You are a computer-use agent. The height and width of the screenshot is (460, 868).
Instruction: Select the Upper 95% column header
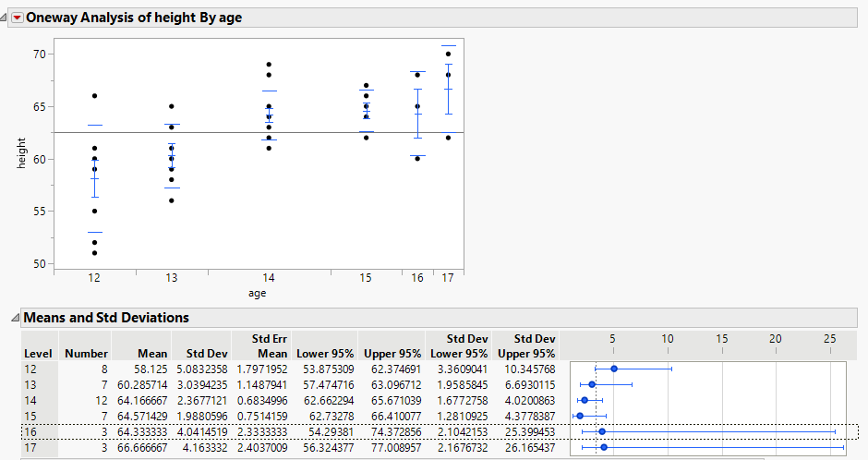pos(392,354)
